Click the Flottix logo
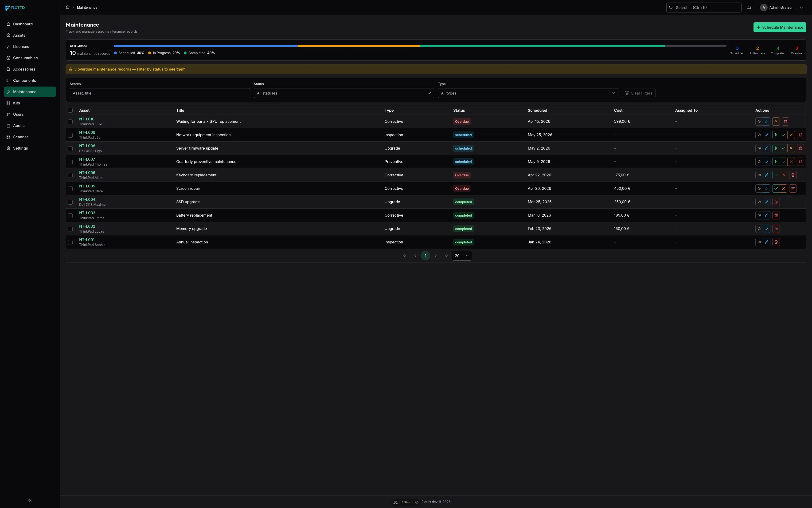Image resolution: width=812 pixels, height=508 pixels. pos(16,7)
